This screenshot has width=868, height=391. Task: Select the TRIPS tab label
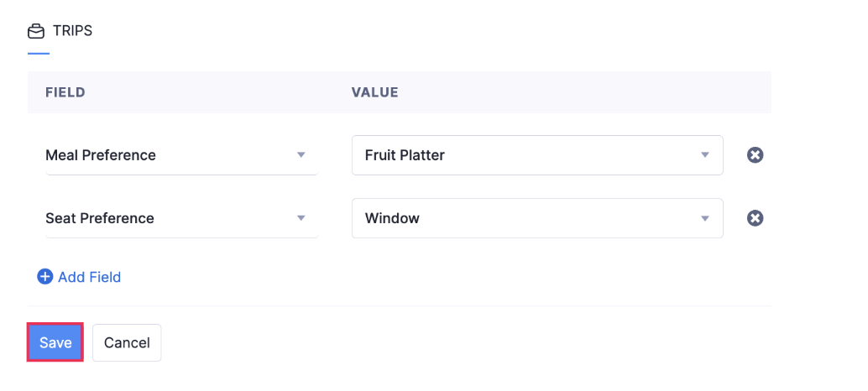[71, 31]
